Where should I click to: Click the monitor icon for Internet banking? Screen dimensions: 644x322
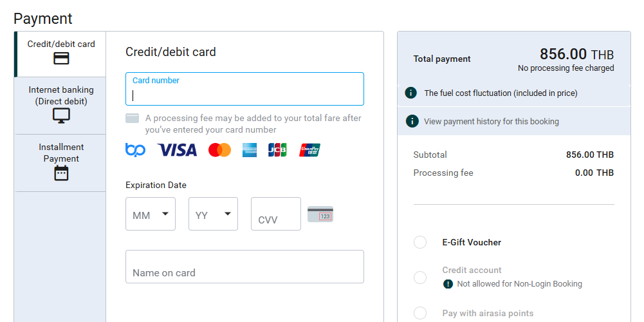[x=61, y=115]
